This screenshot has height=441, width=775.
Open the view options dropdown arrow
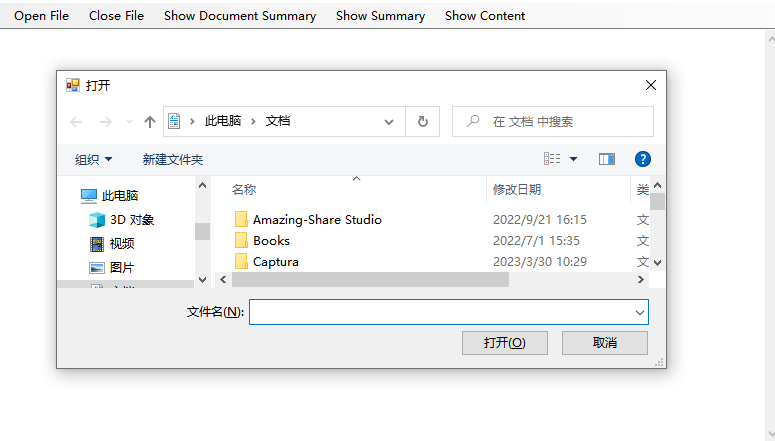(574, 159)
